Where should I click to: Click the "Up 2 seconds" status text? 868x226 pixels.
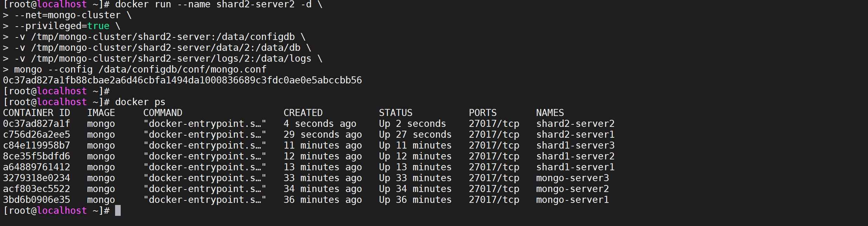coord(412,124)
